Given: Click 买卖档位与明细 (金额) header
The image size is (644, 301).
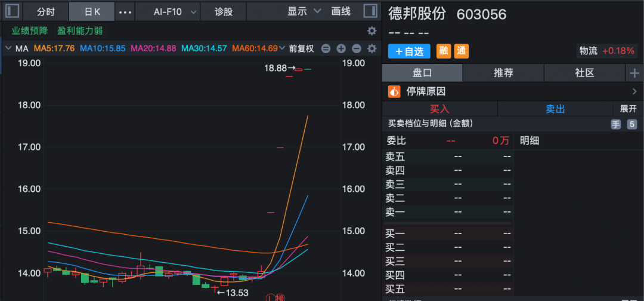Looking at the screenshot, I should (x=430, y=124).
